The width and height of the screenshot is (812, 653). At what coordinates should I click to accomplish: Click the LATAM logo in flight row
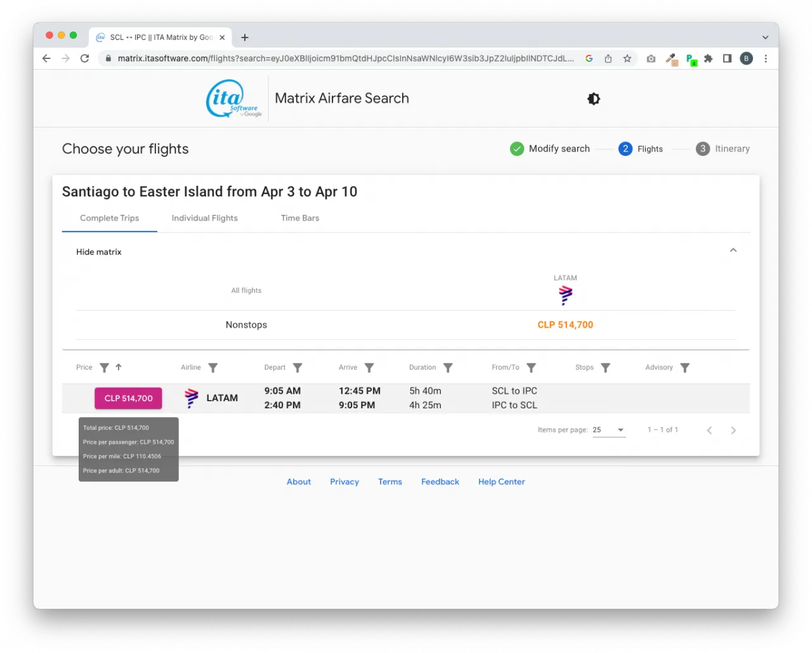click(x=192, y=398)
